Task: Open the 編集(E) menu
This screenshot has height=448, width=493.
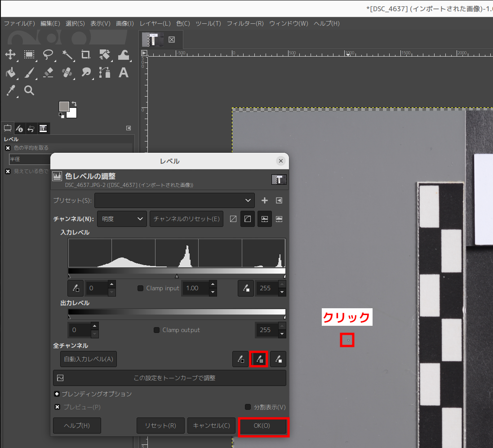Action: point(50,23)
